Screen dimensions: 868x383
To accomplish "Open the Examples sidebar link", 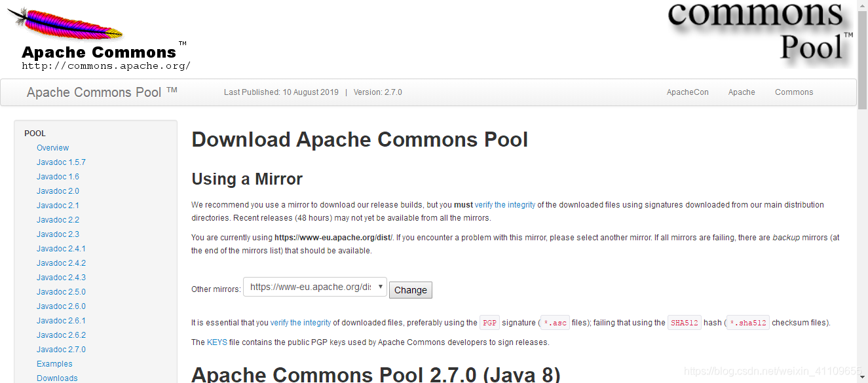I will point(54,364).
